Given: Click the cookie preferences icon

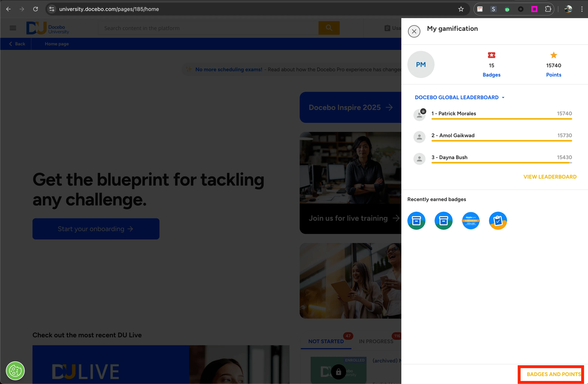Looking at the screenshot, I should (x=15, y=371).
